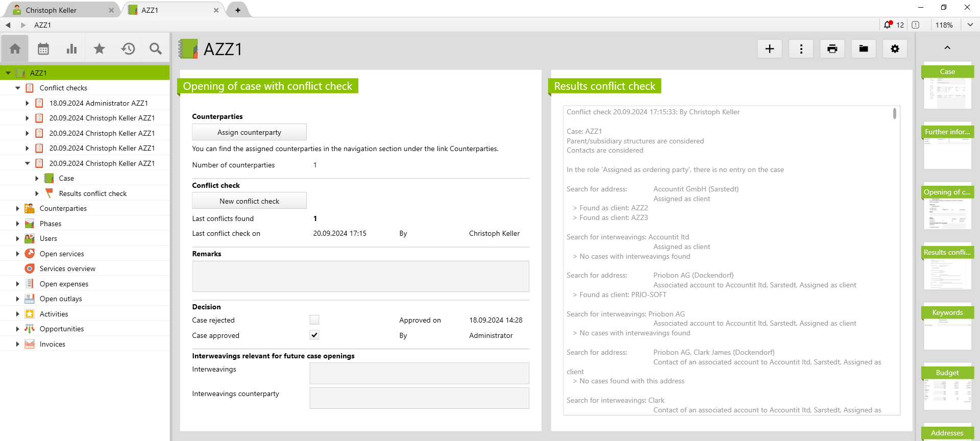This screenshot has width=980, height=441.
Task: Close the AZZ1 tab
Action: click(216, 10)
